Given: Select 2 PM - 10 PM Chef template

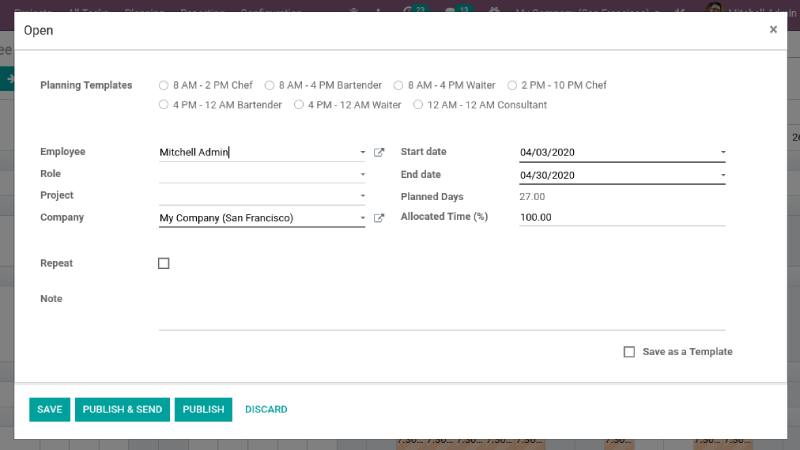Looking at the screenshot, I should tap(513, 86).
